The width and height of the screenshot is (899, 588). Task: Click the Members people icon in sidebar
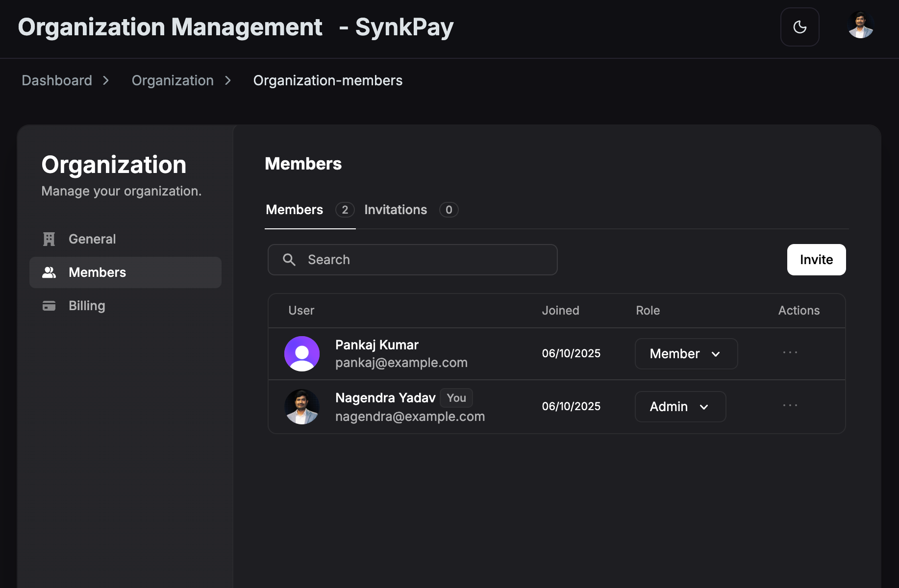(x=49, y=272)
